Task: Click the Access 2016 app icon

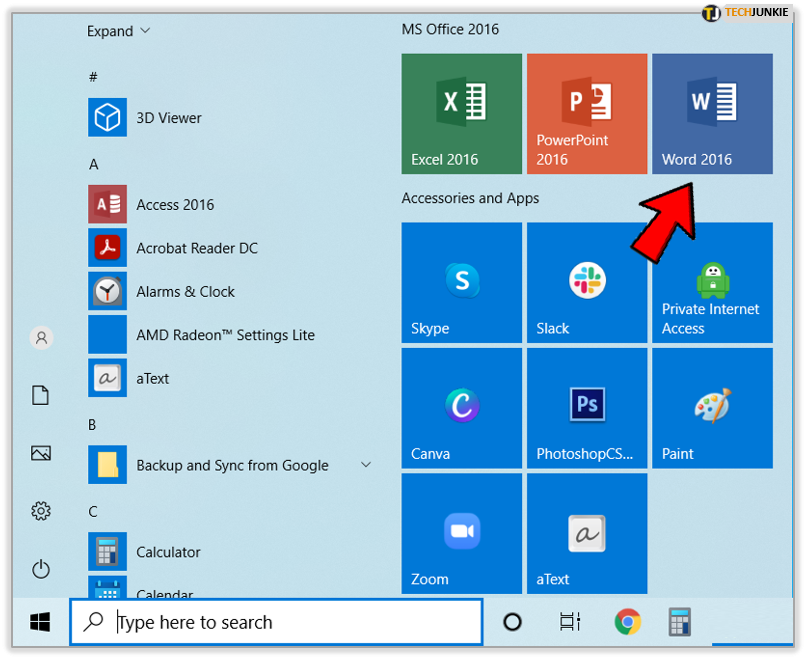Action: click(x=107, y=204)
